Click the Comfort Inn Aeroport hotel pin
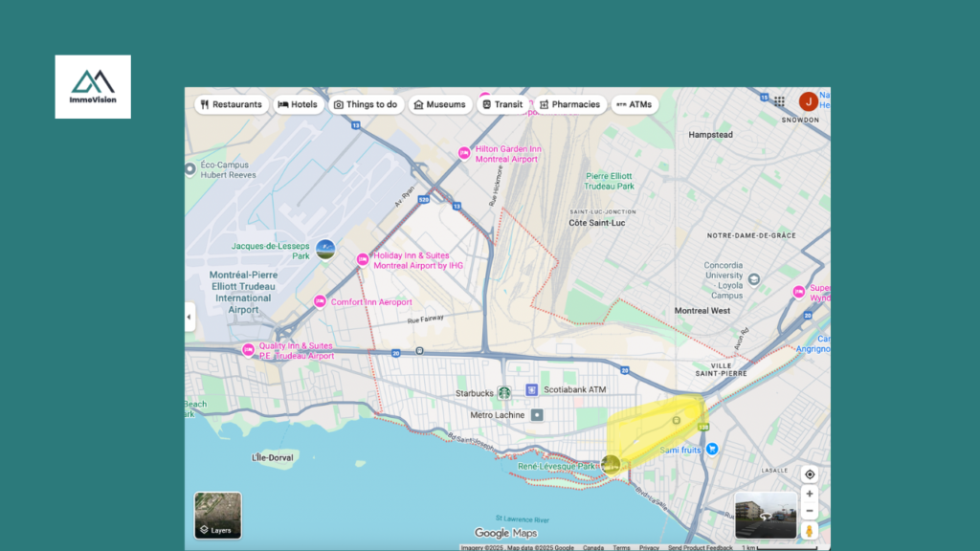 pos(318,301)
